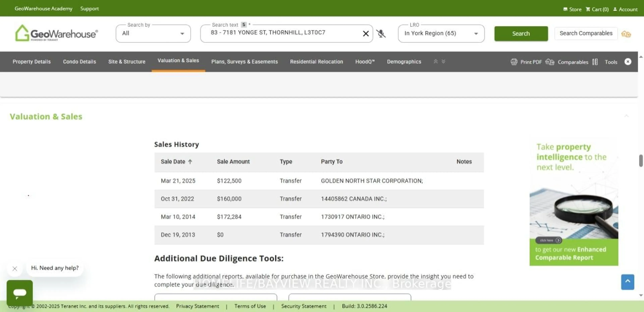Click the Comparables houses icon in toolbar

point(550,62)
